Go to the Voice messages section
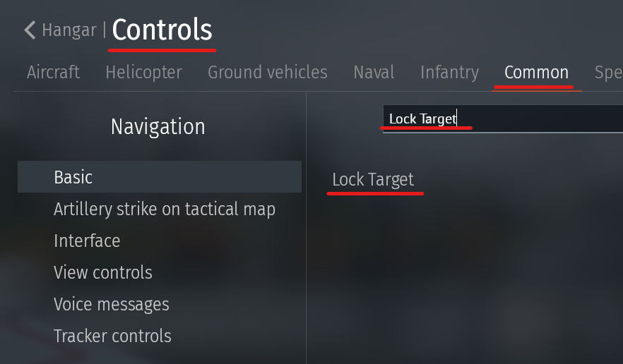Viewport: 623px width, 364px height. tap(111, 305)
